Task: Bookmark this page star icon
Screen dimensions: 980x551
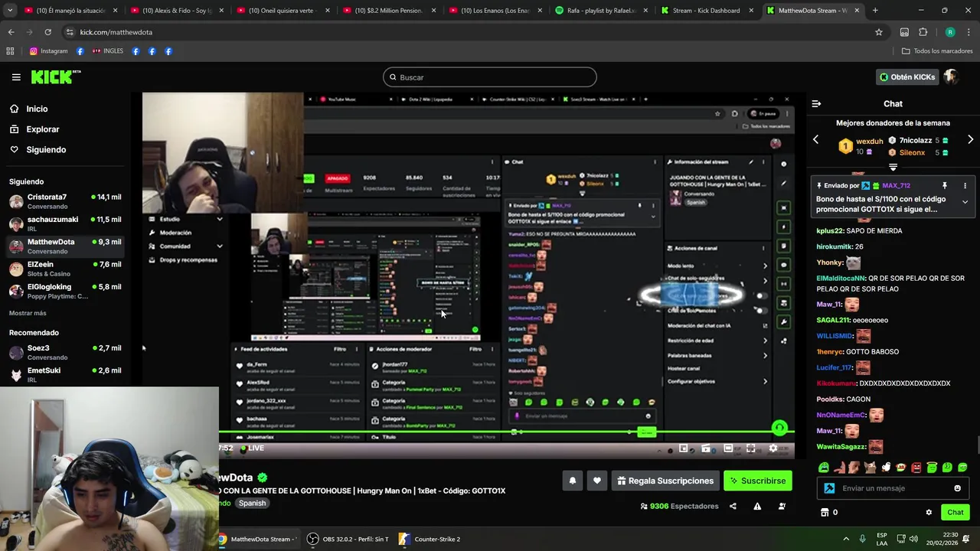Action: (879, 32)
